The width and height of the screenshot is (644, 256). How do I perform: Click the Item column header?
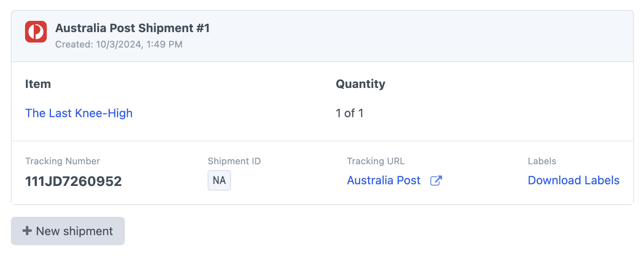pos(38,84)
